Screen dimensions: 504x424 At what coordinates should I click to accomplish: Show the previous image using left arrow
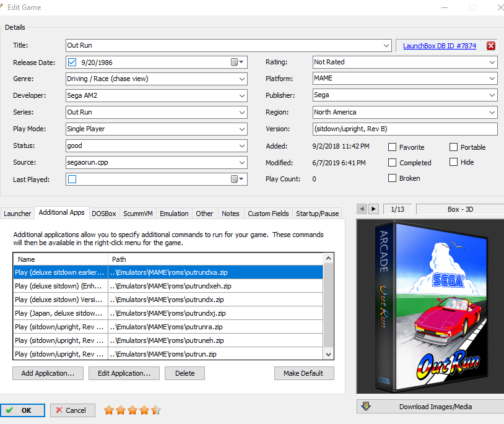[362, 209]
